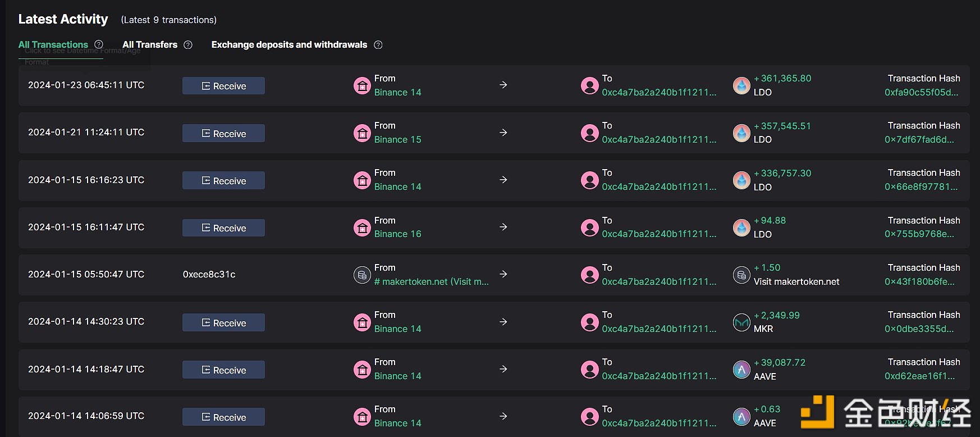Click makertoken.net sender coin icon
This screenshot has height=437, width=980.
coord(362,275)
